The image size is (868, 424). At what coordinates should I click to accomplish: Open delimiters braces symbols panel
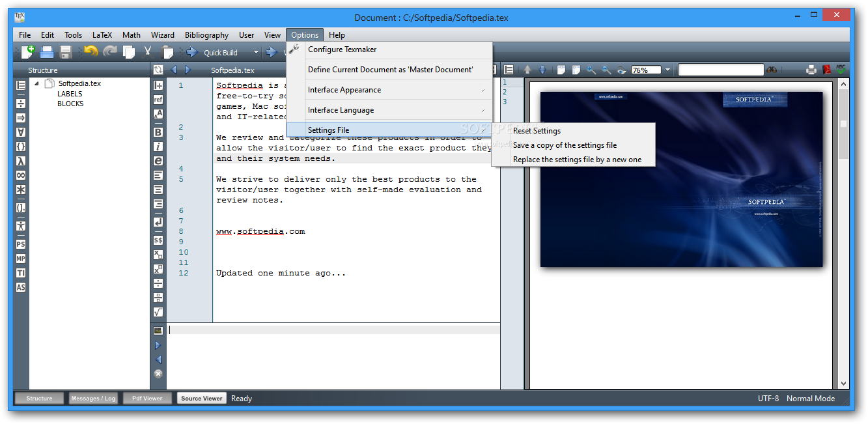(21, 147)
